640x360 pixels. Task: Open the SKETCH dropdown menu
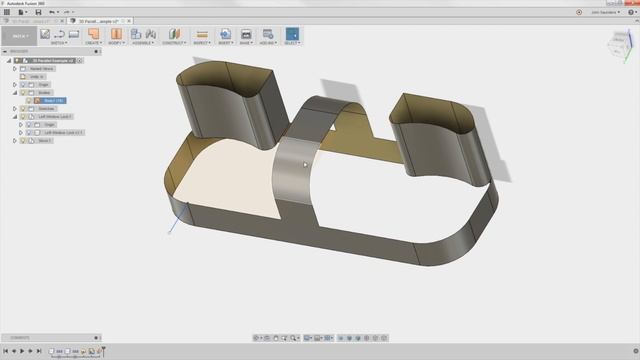click(x=59, y=43)
